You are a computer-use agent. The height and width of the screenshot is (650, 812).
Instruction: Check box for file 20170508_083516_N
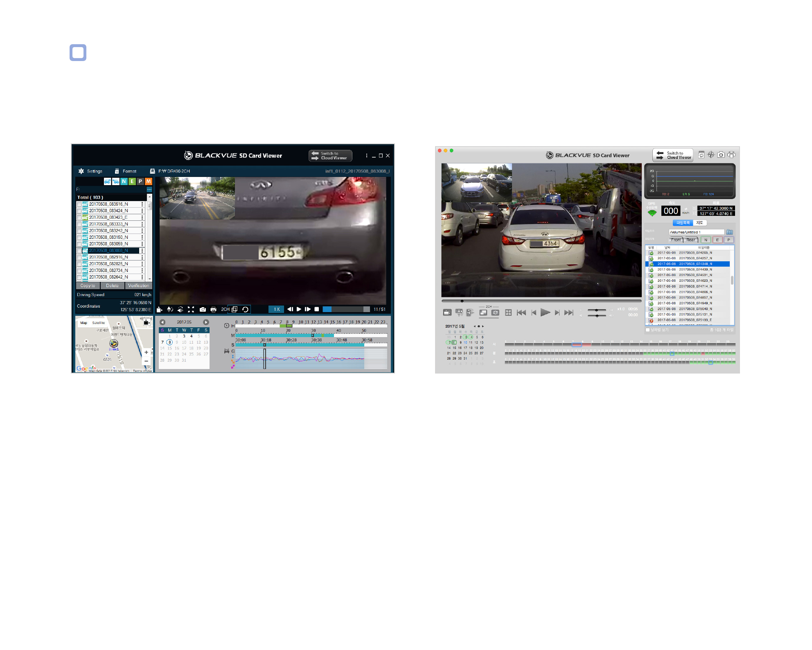pyautogui.click(x=79, y=204)
